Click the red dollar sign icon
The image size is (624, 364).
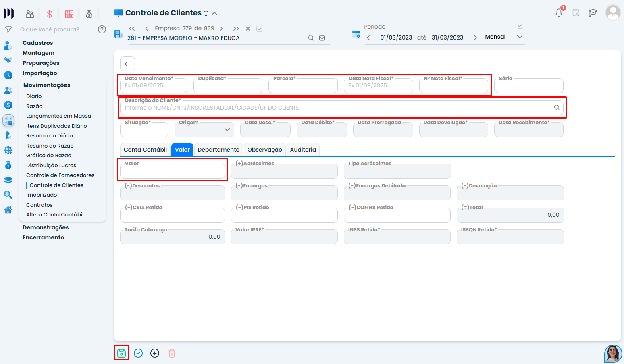tap(50, 14)
